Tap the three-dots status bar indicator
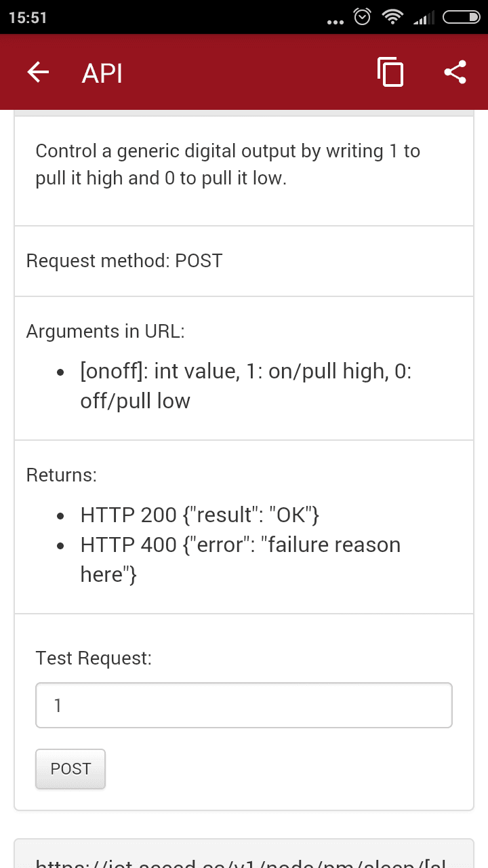This screenshot has height=868, width=488. (x=335, y=22)
